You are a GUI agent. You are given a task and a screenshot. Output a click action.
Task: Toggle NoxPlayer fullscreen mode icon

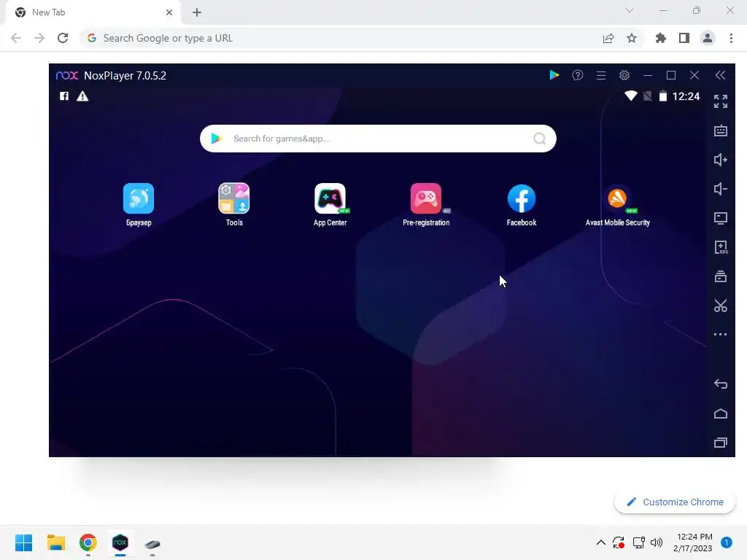pos(721,101)
